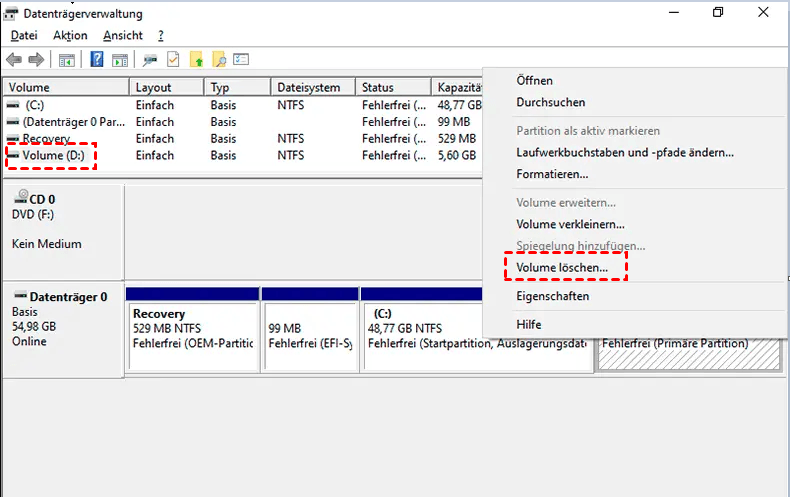Click Volume verkleinern... menu entry
Screen dimensions: 790x497
point(570,225)
